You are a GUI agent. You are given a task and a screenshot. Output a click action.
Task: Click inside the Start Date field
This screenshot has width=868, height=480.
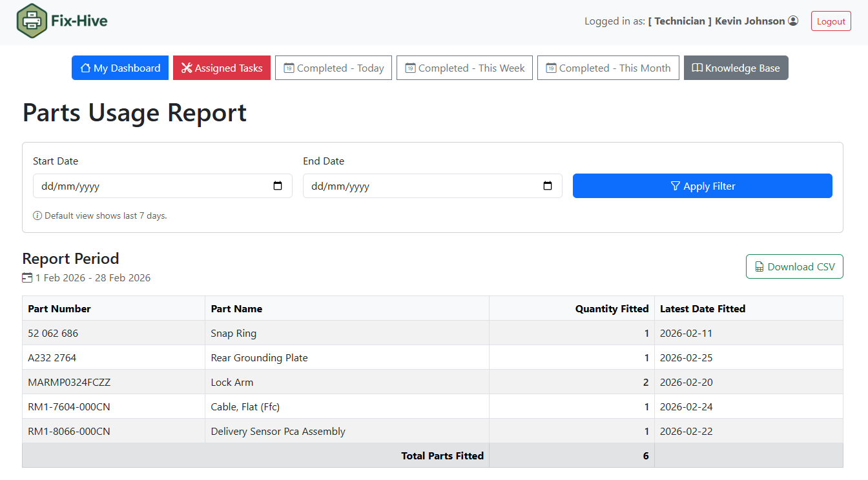pyautogui.click(x=149, y=186)
